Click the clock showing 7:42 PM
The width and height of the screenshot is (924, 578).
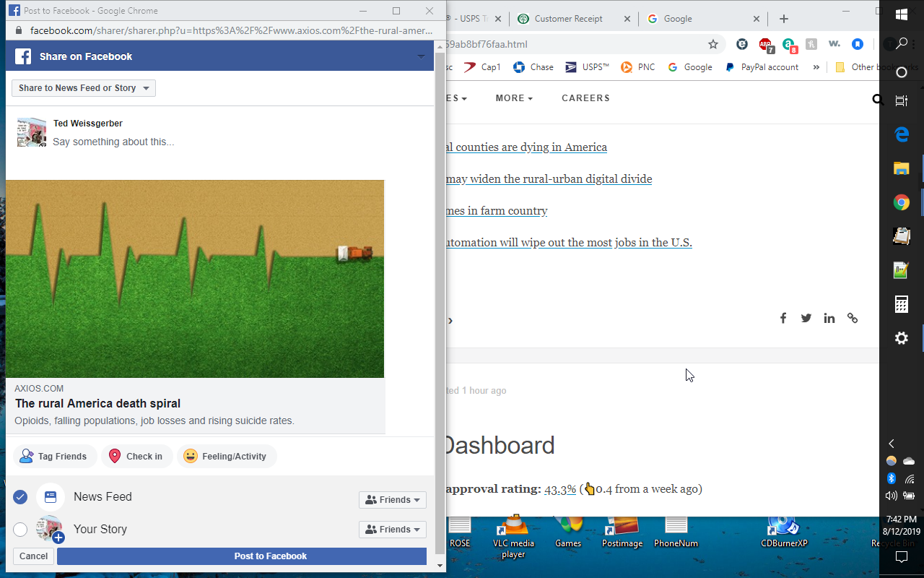(901, 519)
